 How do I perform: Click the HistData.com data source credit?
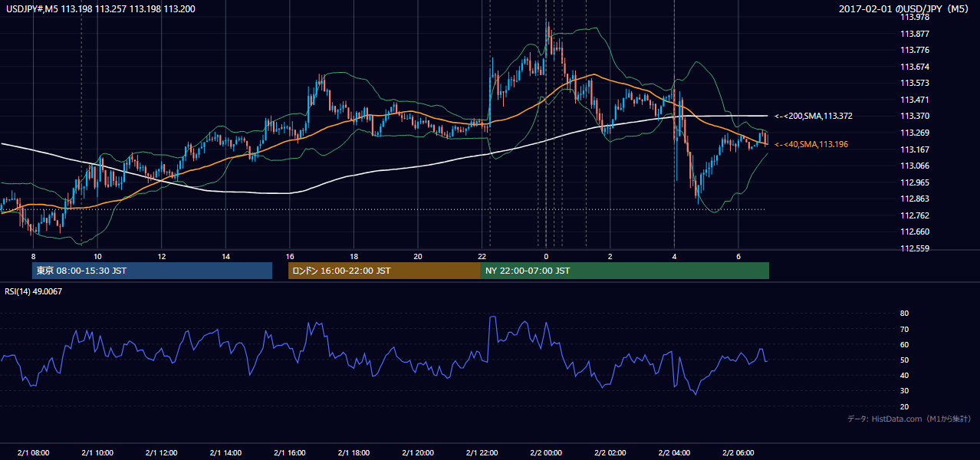point(909,419)
